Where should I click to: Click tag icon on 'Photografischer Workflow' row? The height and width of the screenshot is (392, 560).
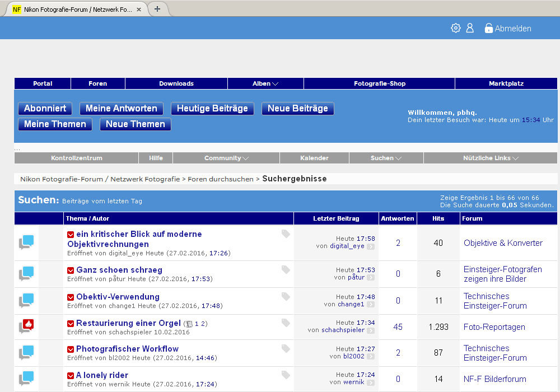286,348
